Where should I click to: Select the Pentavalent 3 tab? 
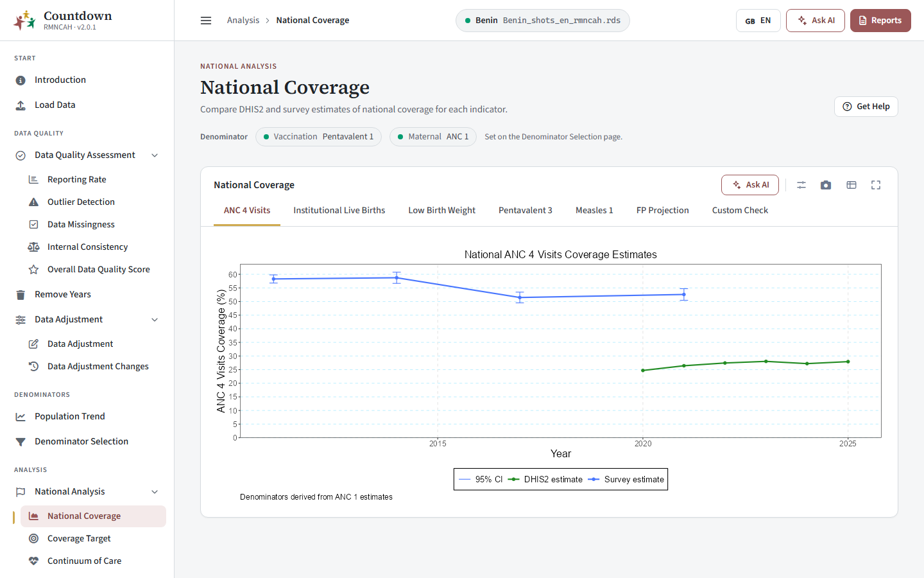pyautogui.click(x=525, y=211)
